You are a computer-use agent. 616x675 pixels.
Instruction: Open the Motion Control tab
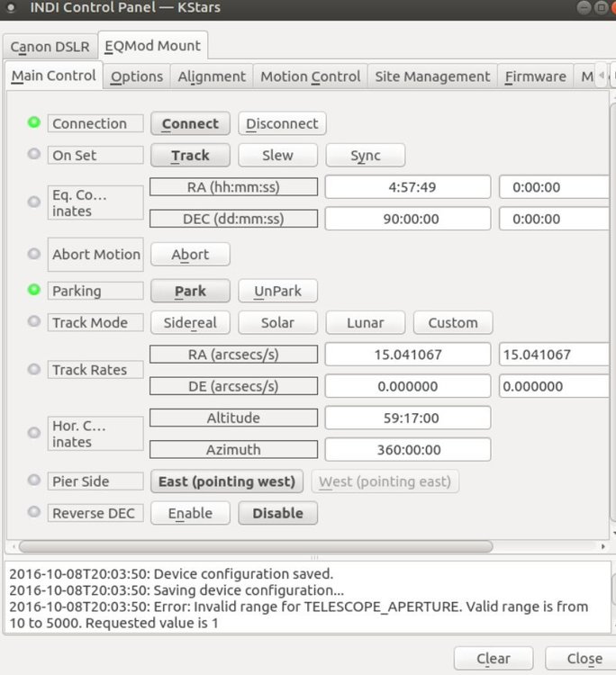click(x=310, y=76)
